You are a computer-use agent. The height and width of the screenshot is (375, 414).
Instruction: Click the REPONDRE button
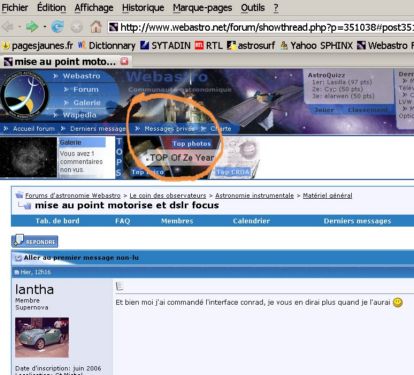click(x=35, y=241)
